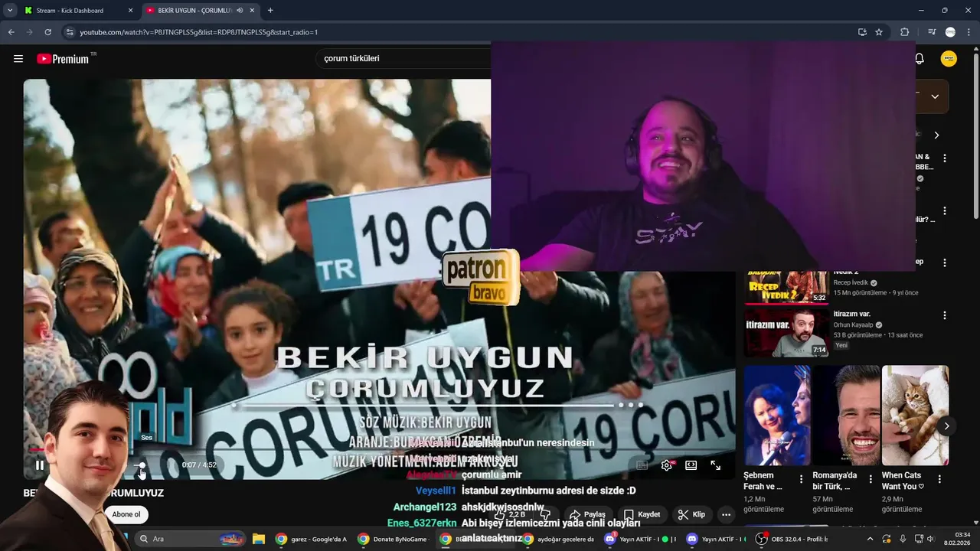Adjust the player volume slider
Image resolution: width=980 pixels, height=551 pixels.
tap(141, 465)
